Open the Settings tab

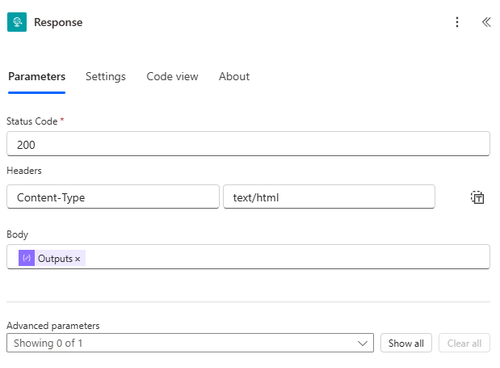point(106,76)
